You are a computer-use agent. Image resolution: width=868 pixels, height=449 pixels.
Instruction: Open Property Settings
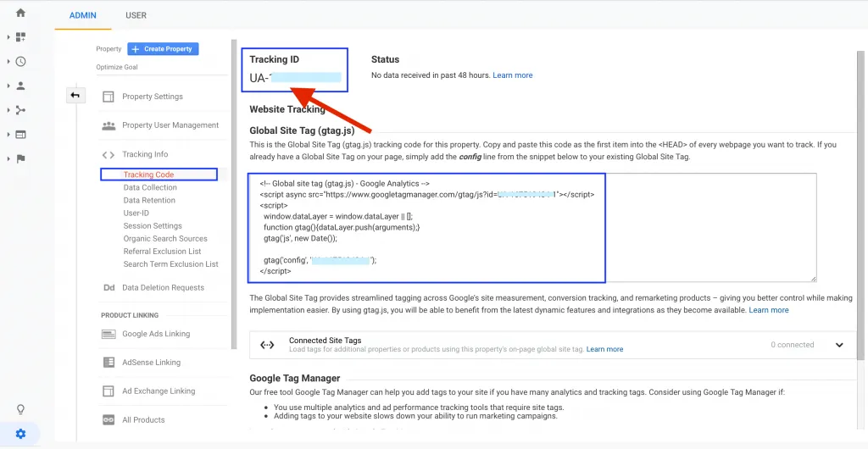[x=153, y=97]
